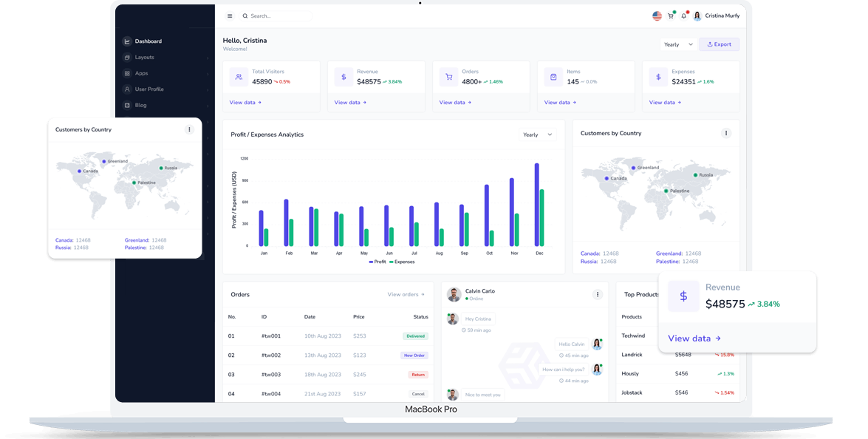
Task: Open the notifications bell
Action: tap(684, 16)
